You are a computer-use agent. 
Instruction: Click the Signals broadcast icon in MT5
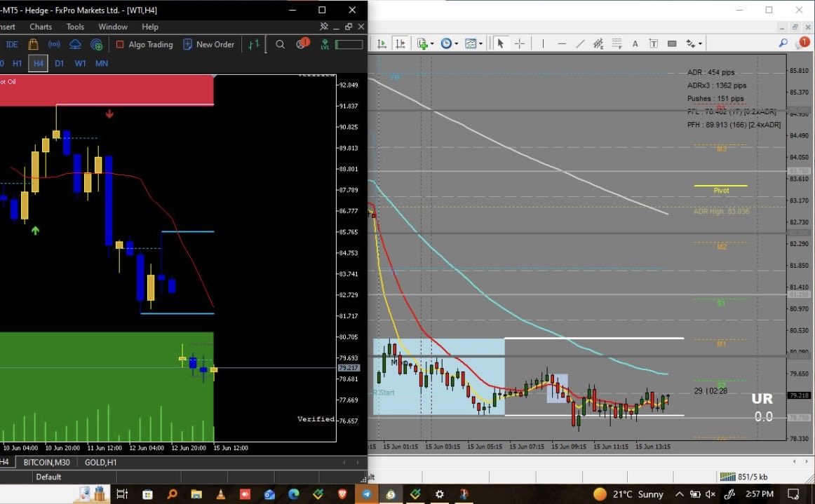54,45
